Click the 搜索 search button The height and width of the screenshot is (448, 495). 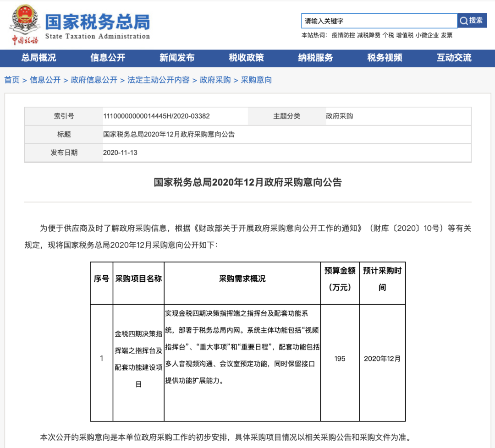[x=472, y=21]
